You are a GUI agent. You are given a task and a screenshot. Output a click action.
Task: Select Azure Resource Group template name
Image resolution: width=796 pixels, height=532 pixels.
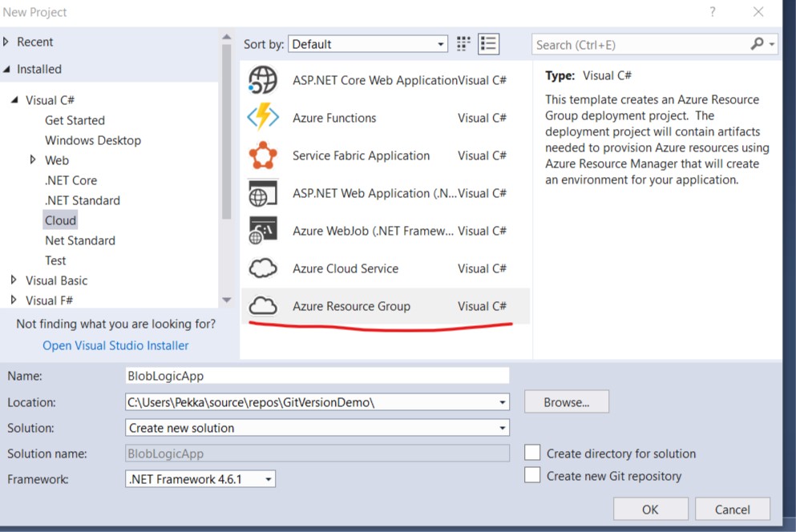351,306
